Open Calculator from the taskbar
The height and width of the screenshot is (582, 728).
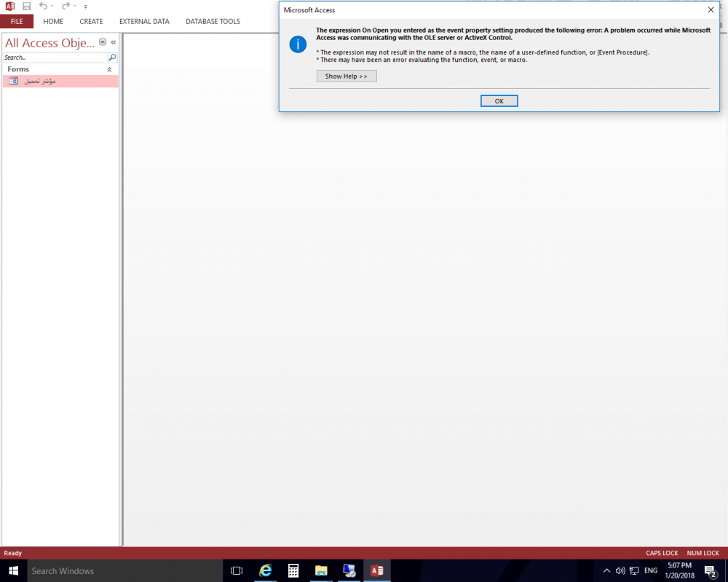point(293,571)
